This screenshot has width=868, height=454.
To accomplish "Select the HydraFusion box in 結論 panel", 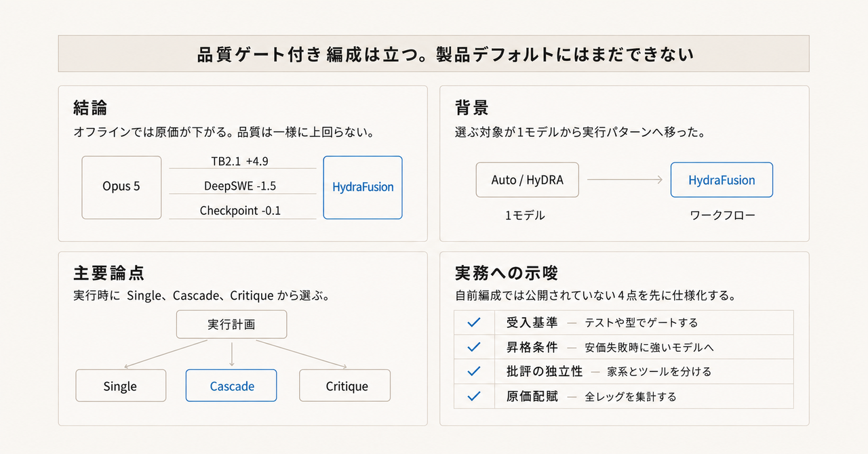I will tap(363, 187).
